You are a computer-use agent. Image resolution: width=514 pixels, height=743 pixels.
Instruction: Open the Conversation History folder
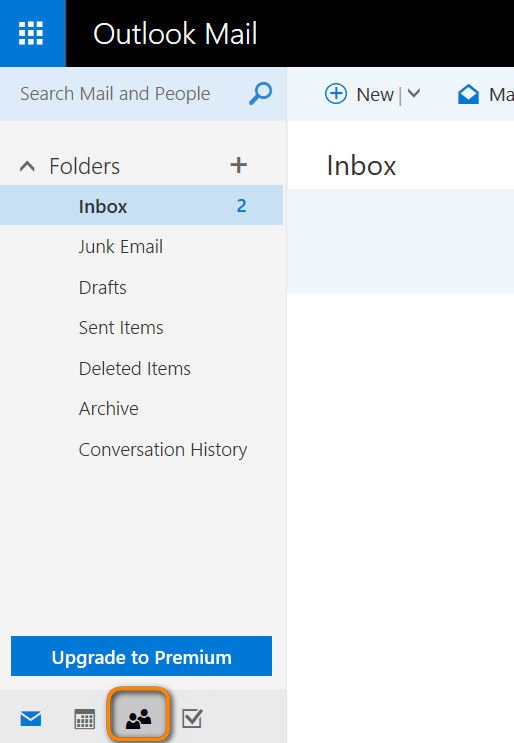coord(163,450)
